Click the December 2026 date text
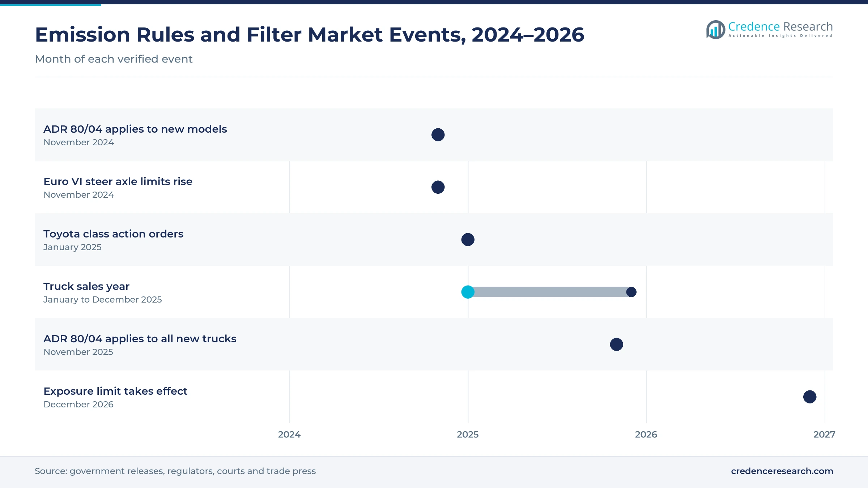 pyautogui.click(x=78, y=404)
